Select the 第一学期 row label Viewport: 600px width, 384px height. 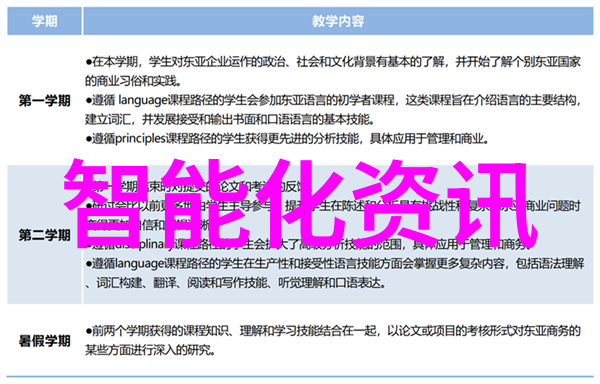(x=45, y=101)
